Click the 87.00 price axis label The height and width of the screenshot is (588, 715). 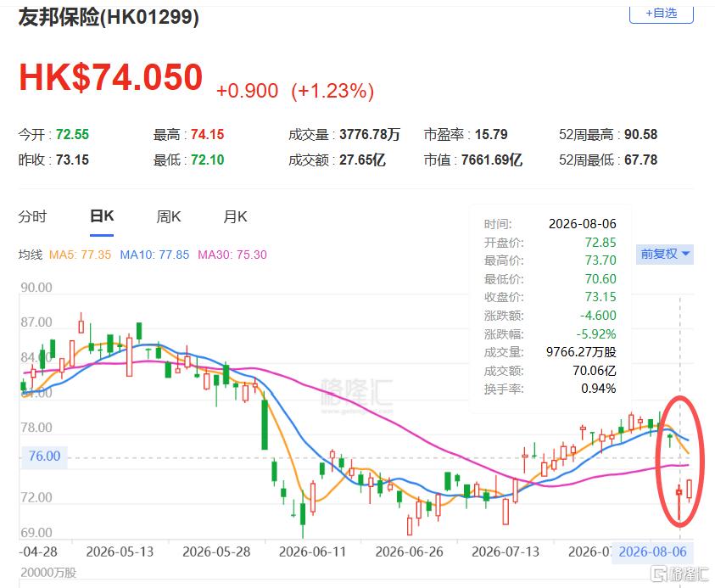click(36, 322)
